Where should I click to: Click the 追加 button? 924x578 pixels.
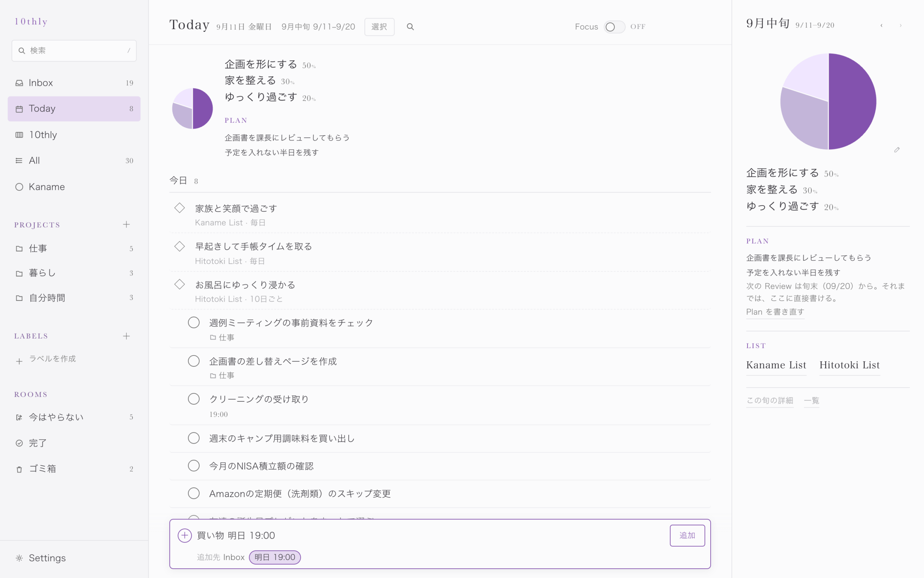point(687,536)
